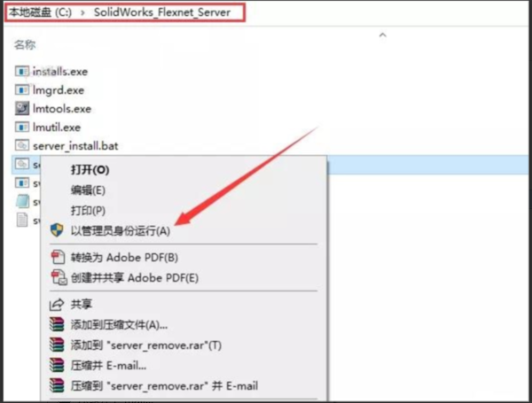
Task: Select 编辑(E) in the context menu
Action: (x=88, y=190)
